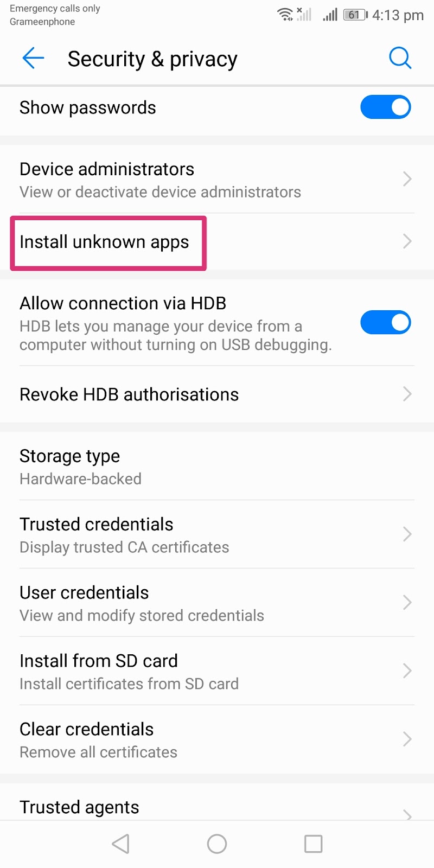Tap the Storage type row
The image size is (434, 868).
coord(217,466)
